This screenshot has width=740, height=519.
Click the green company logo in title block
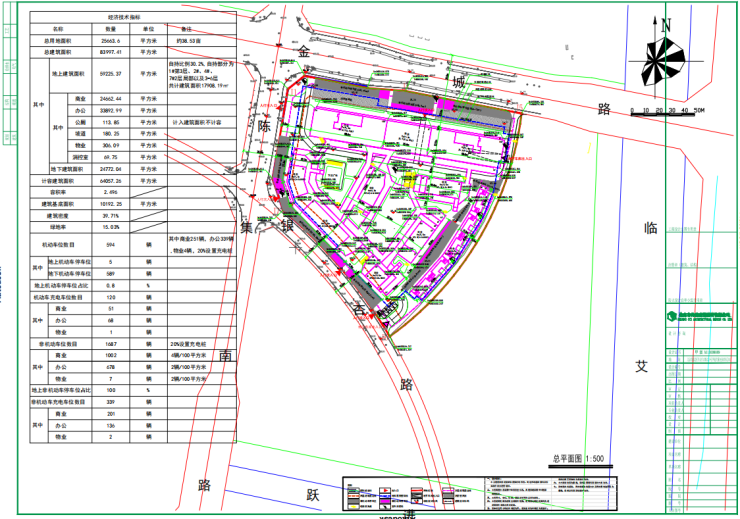tap(674, 316)
